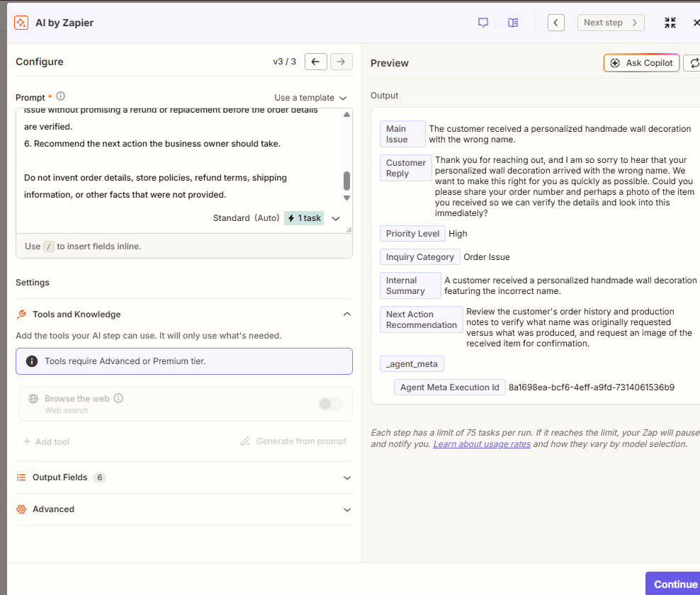Go back to previous prompt version arrow
This screenshot has height=595, width=700.
pyautogui.click(x=315, y=62)
